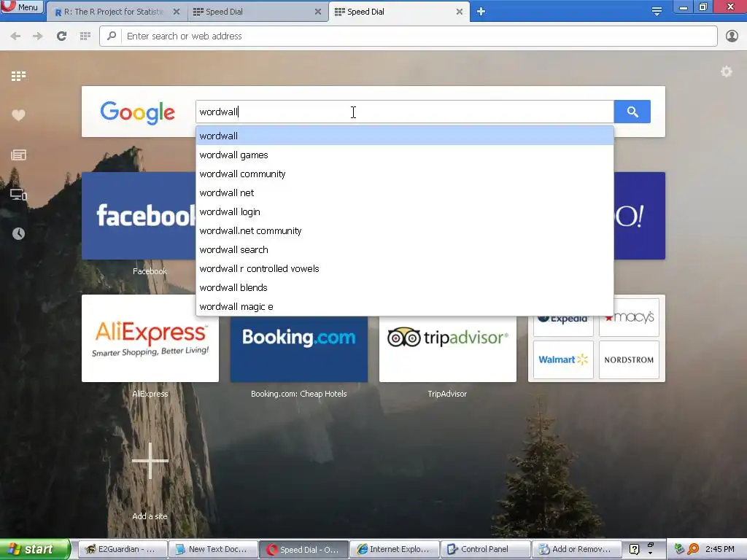Switch to New Text Document taskbar window
747x560 pixels.
click(x=213, y=549)
